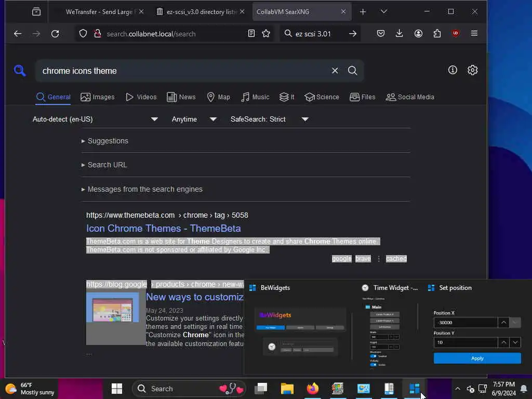Open the Extensions puzzle icon
532x399 pixels.
point(437,33)
